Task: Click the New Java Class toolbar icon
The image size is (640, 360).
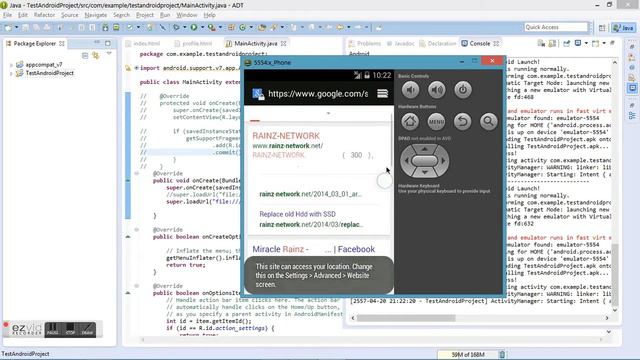Action: point(242,27)
